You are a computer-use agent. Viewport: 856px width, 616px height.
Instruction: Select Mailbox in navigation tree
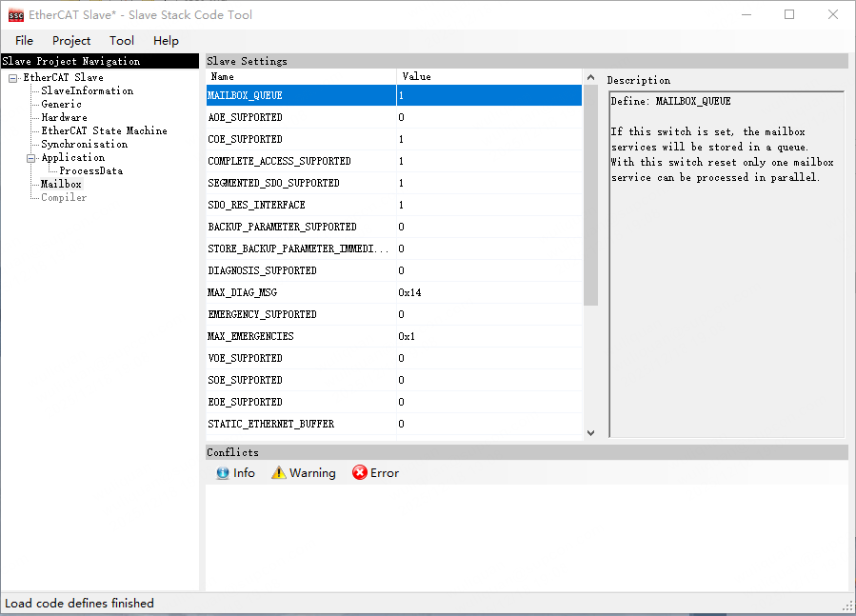[61, 184]
